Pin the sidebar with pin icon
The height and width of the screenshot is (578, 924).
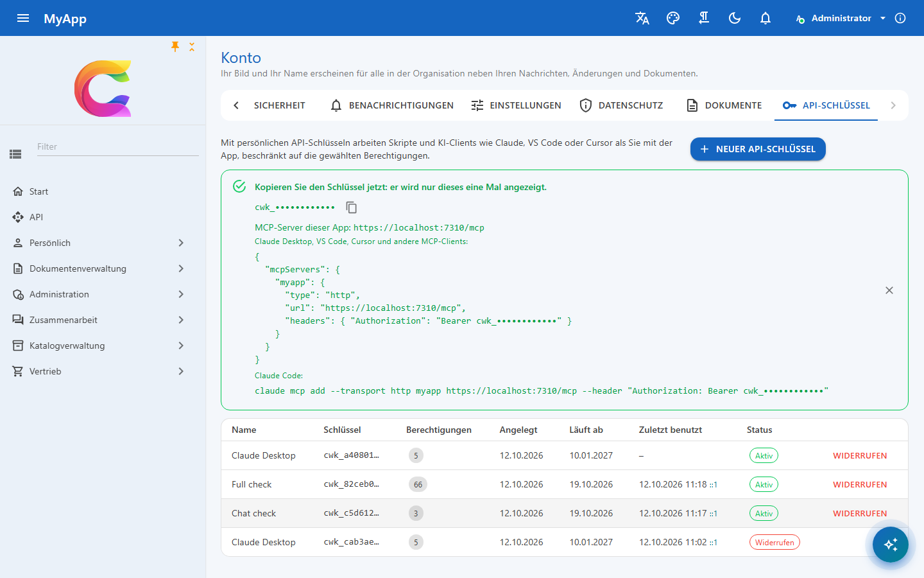(x=175, y=46)
